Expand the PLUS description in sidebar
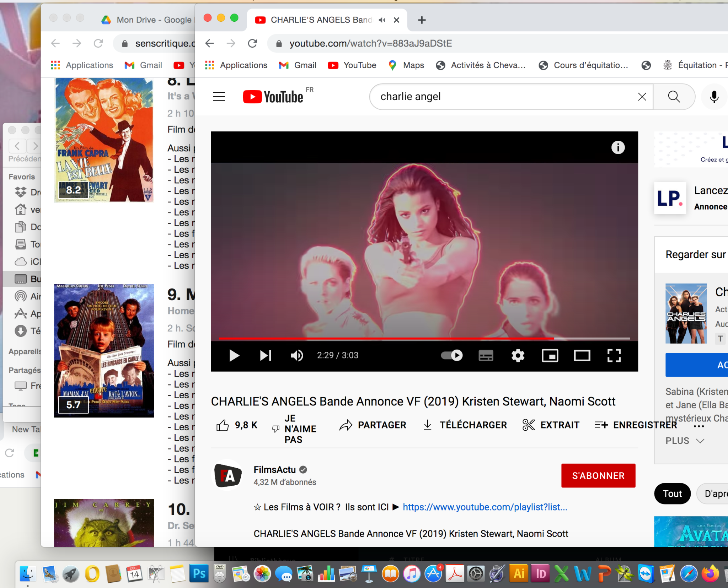Viewport: 728px width, 588px height. [x=685, y=441]
